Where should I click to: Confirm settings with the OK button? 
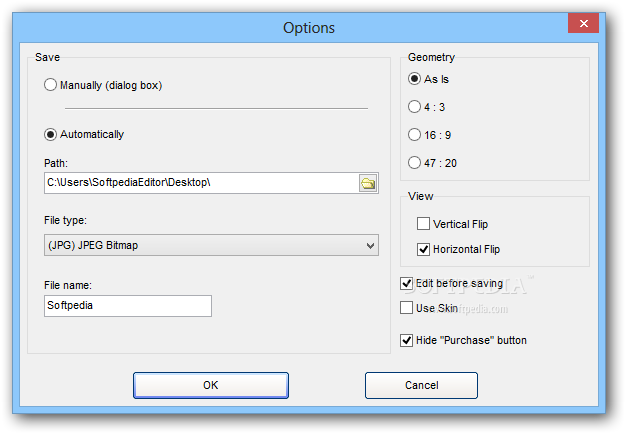pos(211,385)
